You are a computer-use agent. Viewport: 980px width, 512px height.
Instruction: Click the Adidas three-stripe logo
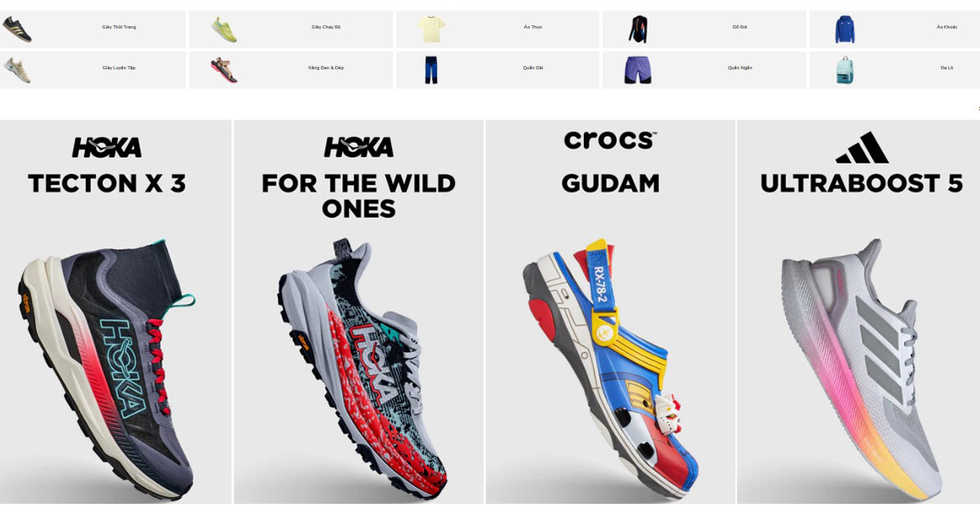[862, 148]
